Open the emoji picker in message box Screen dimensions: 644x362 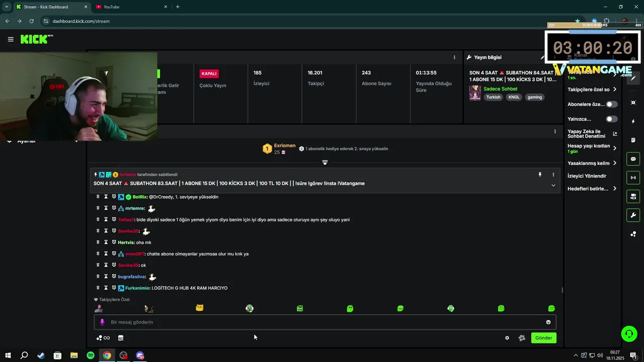click(548, 322)
